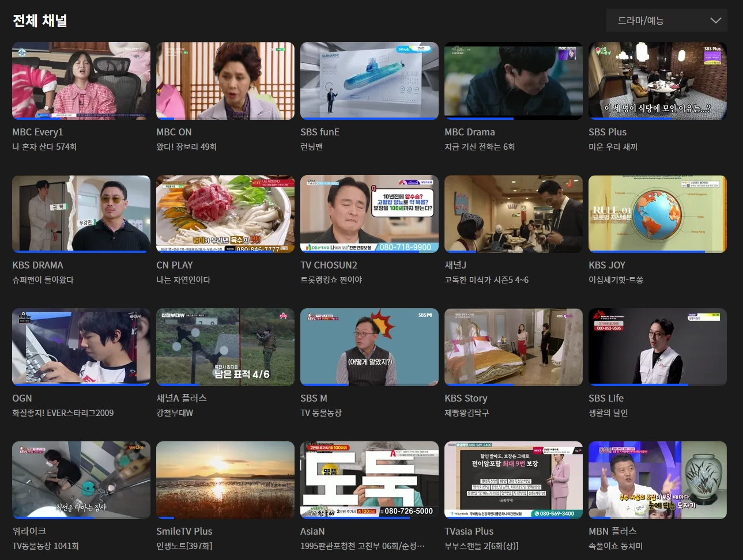Expand the channel filter chevron
743x560 pixels.
click(x=716, y=20)
